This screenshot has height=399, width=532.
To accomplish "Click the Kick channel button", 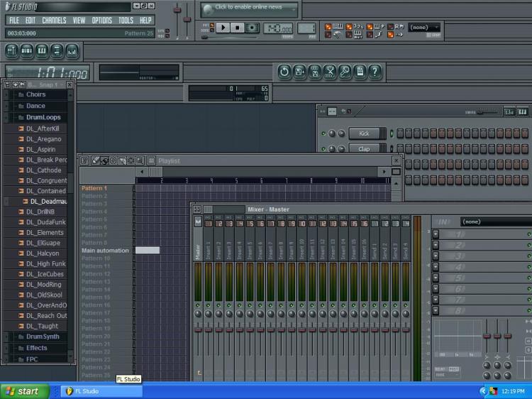I will click(364, 133).
